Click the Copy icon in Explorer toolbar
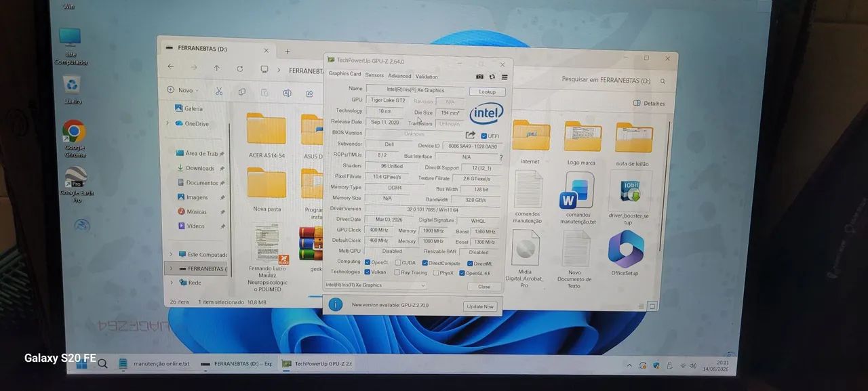 (x=242, y=91)
